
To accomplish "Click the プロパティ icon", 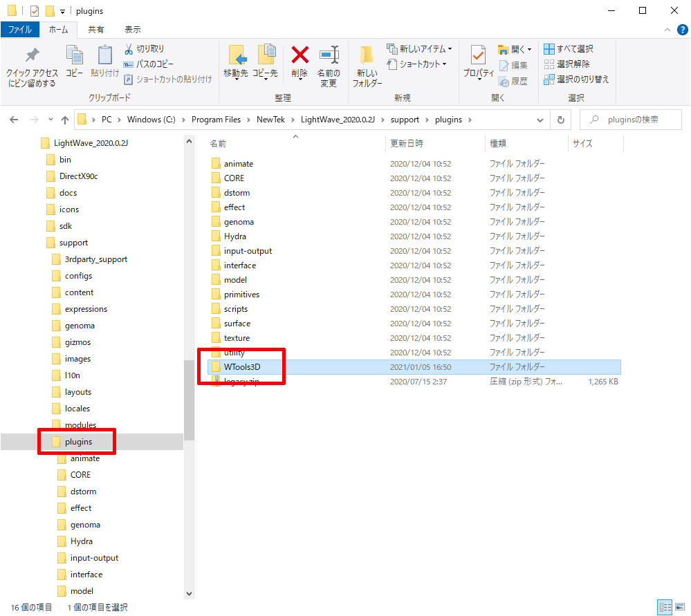I will click(478, 55).
